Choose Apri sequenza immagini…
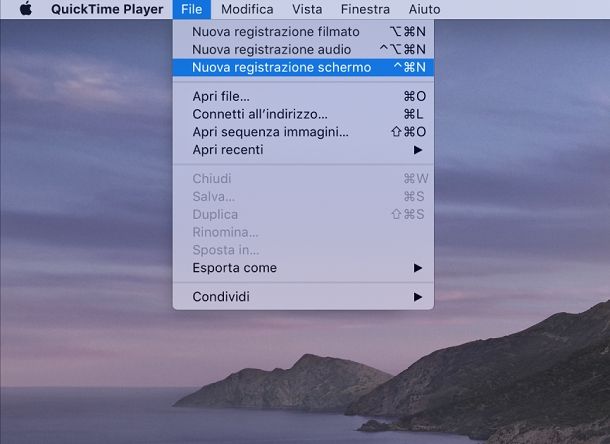Image resolution: width=610 pixels, height=444 pixels. tap(303, 132)
